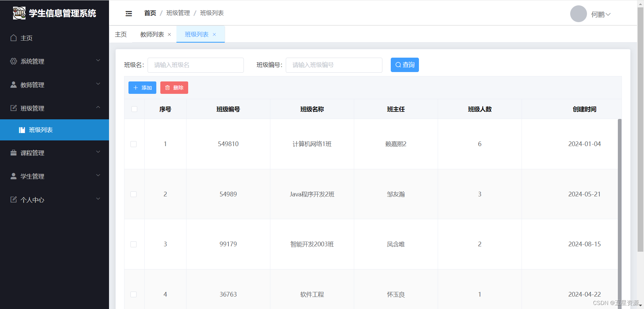Check the row for 智能开发2003班
The width and height of the screenshot is (644, 309).
click(133, 244)
